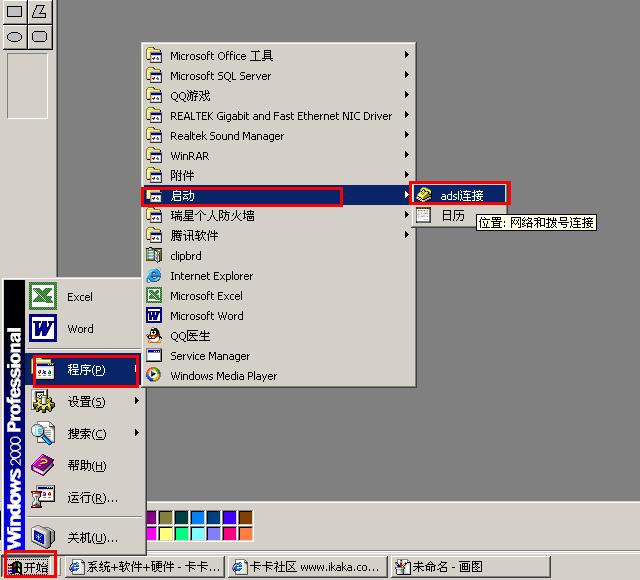The width and height of the screenshot is (640, 580).
Task: Click the pinned Word shortcut in Start menu
Action: pos(84,329)
